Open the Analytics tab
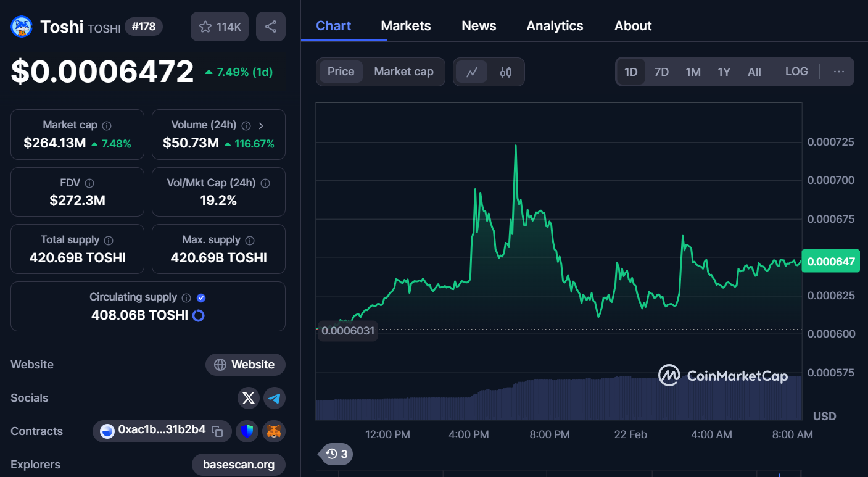Image resolution: width=868 pixels, height=477 pixels. coord(555,26)
